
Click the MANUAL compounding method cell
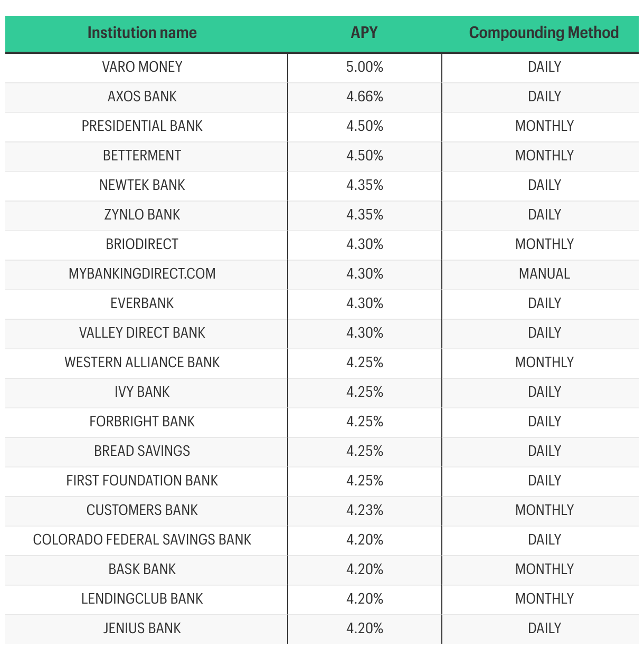544,274
